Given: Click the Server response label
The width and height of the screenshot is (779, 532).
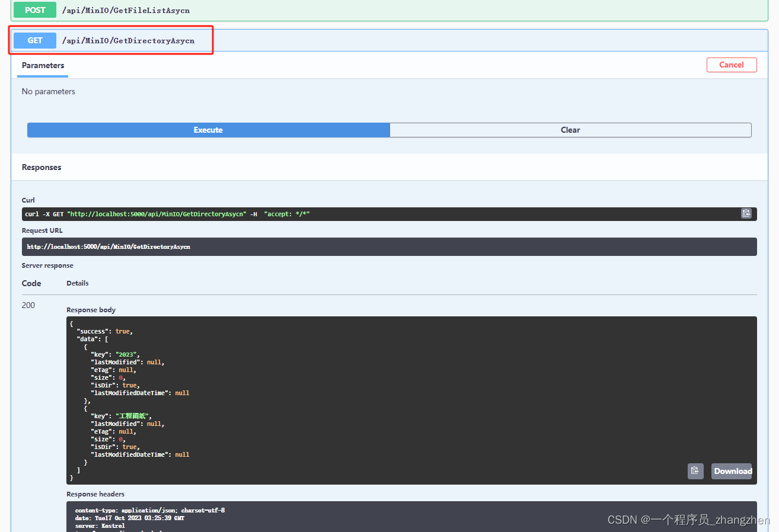Looking at the screenshot, I should point(47,265).
